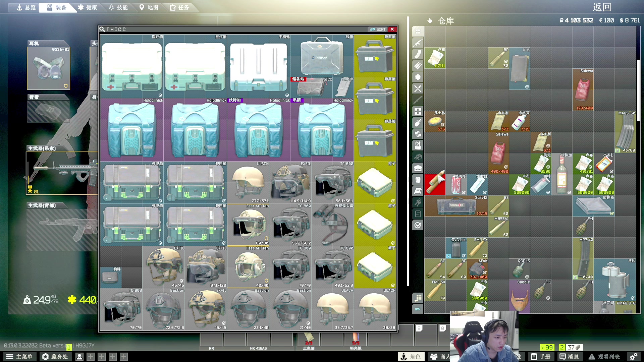Select the Fast MT Tan helmet 80/80
This screenshot has height=362, width=644.
pyautogui.click(x=248, y=225)
